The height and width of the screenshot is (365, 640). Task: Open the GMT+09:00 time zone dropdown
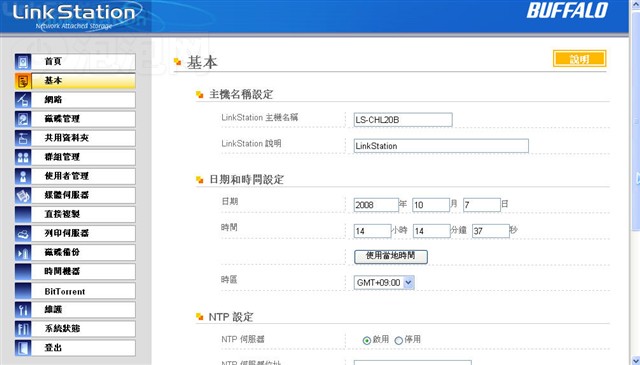click(384, 283)
